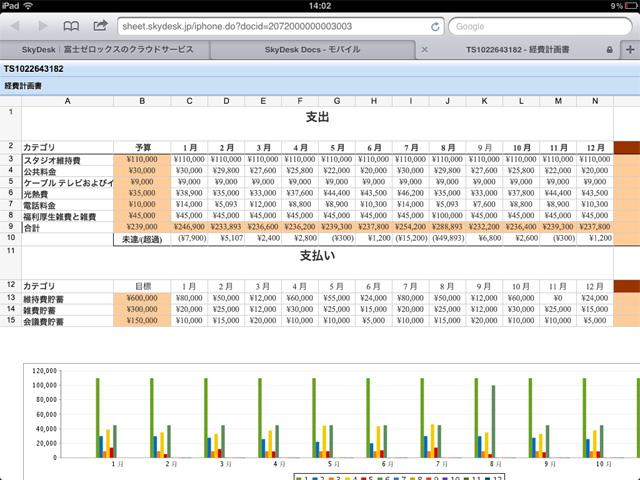Select the 電話料金 category cell
The height and width of the screenshot is (480, 640).
[x=67, y=205]
